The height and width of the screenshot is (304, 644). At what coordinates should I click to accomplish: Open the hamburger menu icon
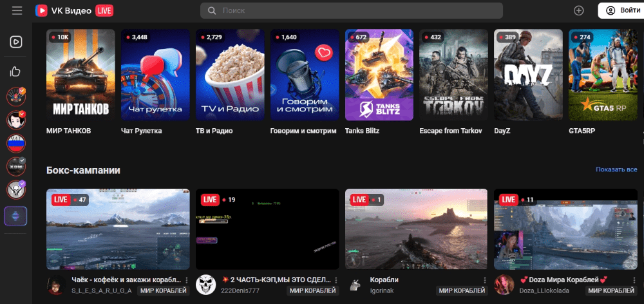pos(17,11)
